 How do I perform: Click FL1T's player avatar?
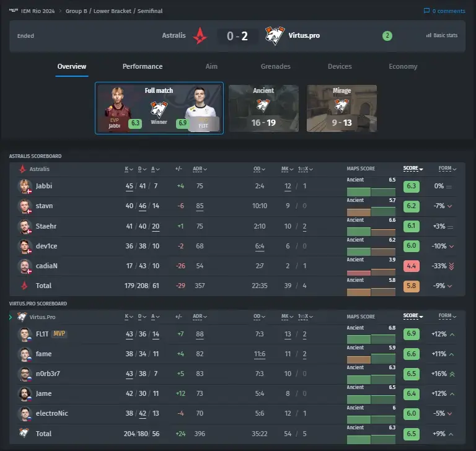click(x=25, y=334)
